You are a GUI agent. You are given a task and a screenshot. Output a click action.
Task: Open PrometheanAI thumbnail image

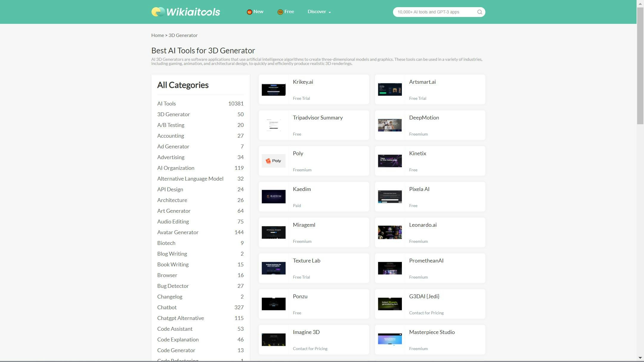coord(390,268)
